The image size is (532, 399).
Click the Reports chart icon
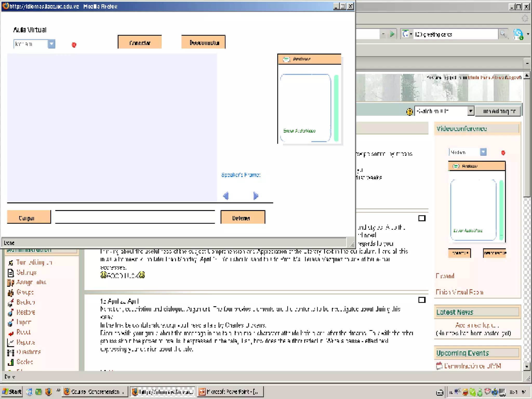click(11, 342)
